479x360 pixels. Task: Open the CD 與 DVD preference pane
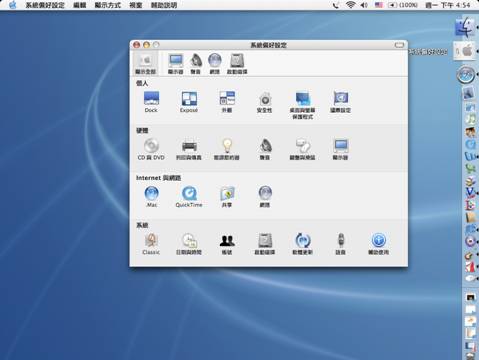click(151, 149)
